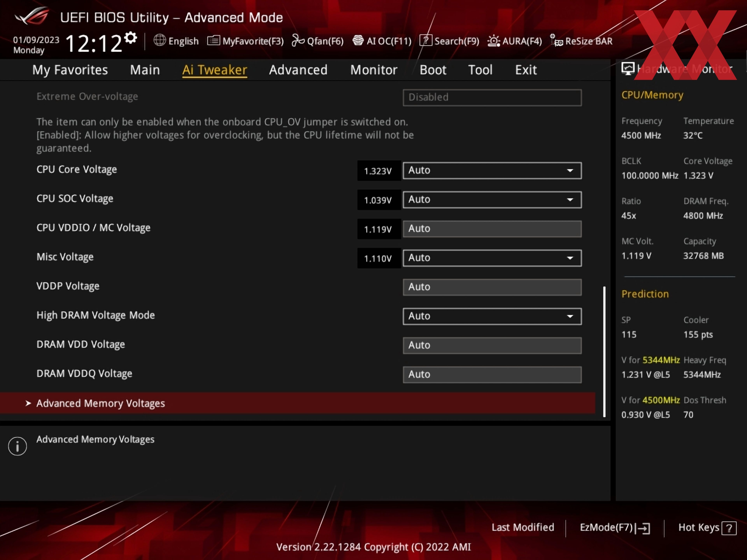
Task: Click the DRAM VDD Voltage field
Action: click(492, 346)
